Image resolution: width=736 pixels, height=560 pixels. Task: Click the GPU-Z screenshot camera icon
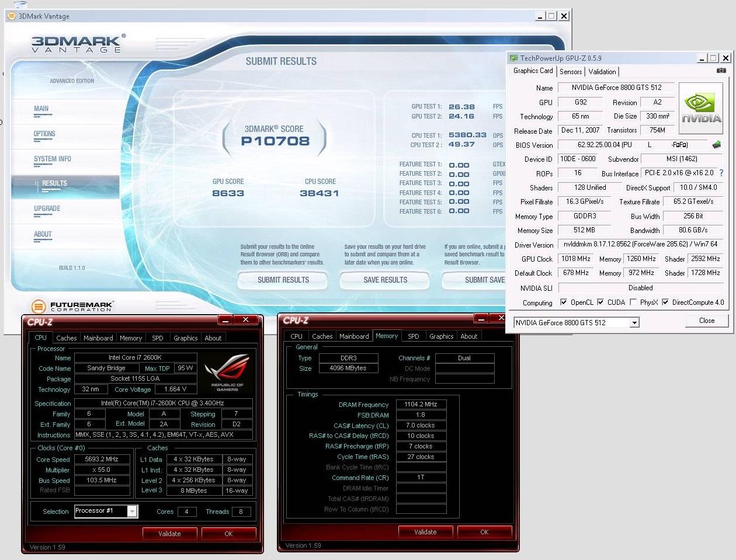click(x=721, y=71)
